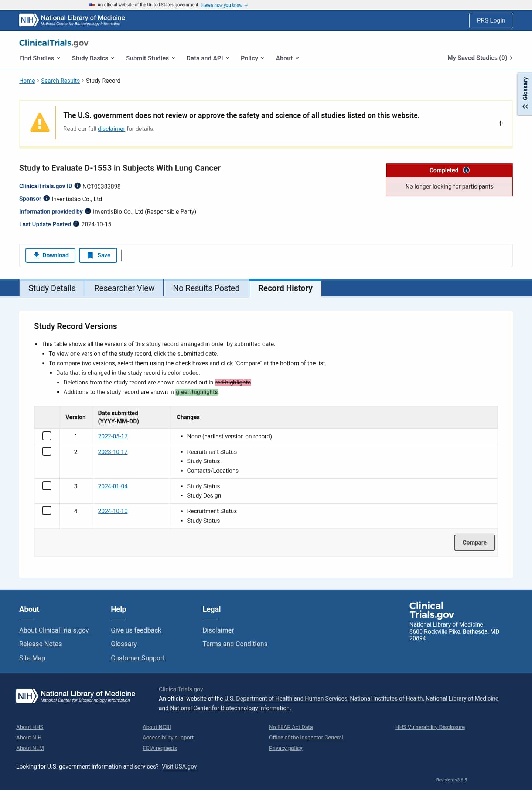The image size is (532, 790).
Task: Open About ClinicalTrials.gov footer link
Action: tap(54, 630)
